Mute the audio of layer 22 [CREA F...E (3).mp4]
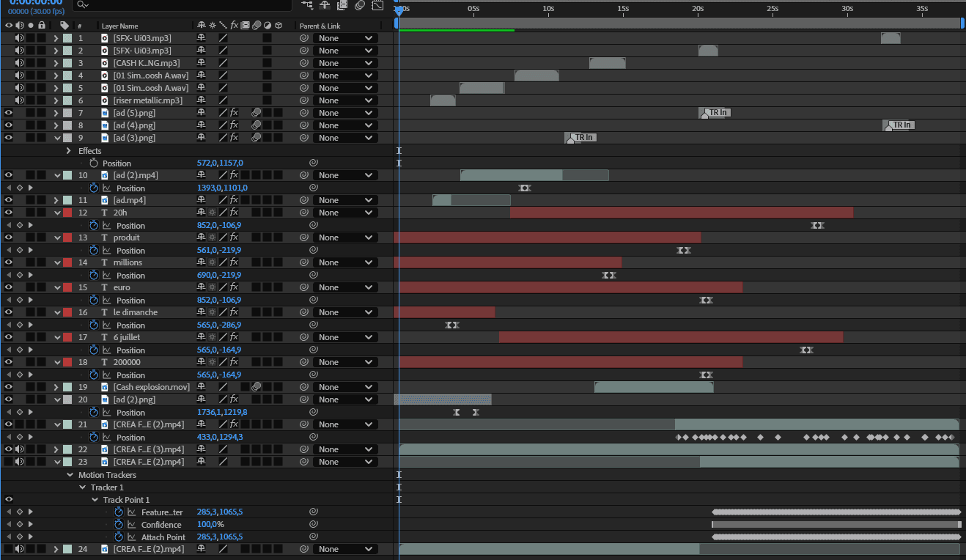 coord(20,449)
